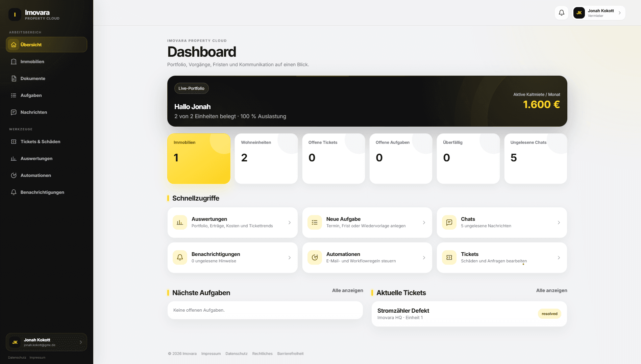Open Automationen in the sidebar menu

[x=46, y=175]
